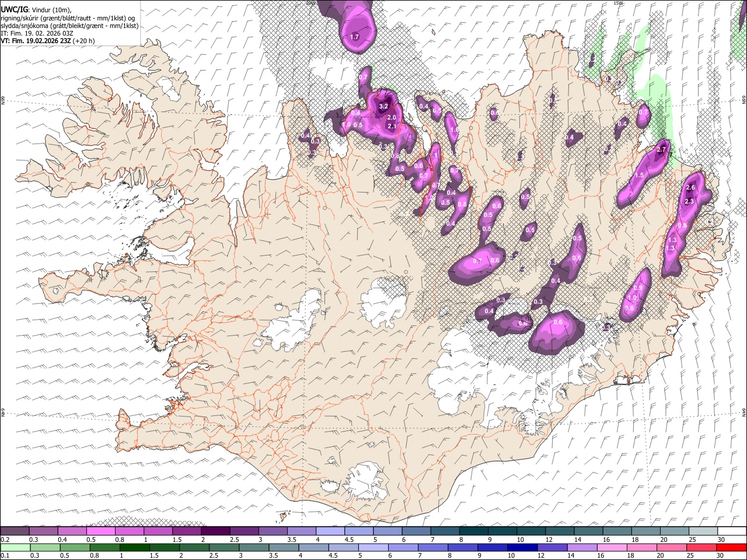Image resolution: width=747 pixels, height=560 pixels.
Task: Click the '(+20 h)' forecast offset text
Action: point(84,41)
